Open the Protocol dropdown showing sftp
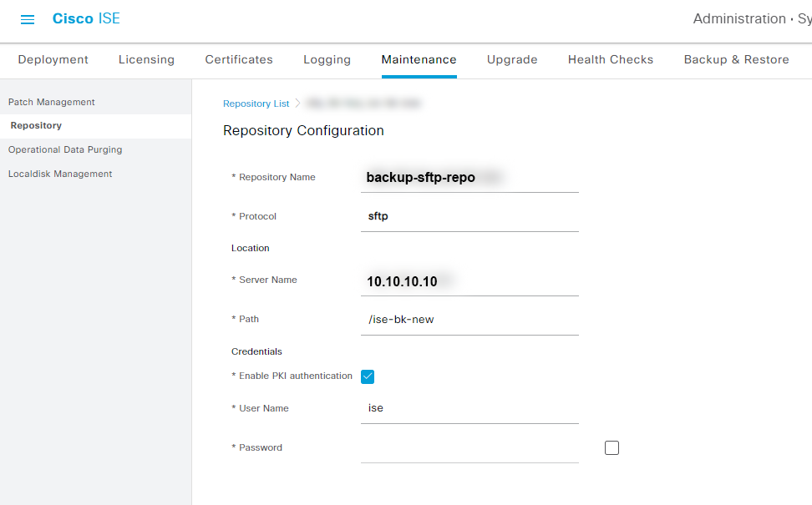Image resolution: width=812 pixels, height=505 pixels. click(469, 216)
